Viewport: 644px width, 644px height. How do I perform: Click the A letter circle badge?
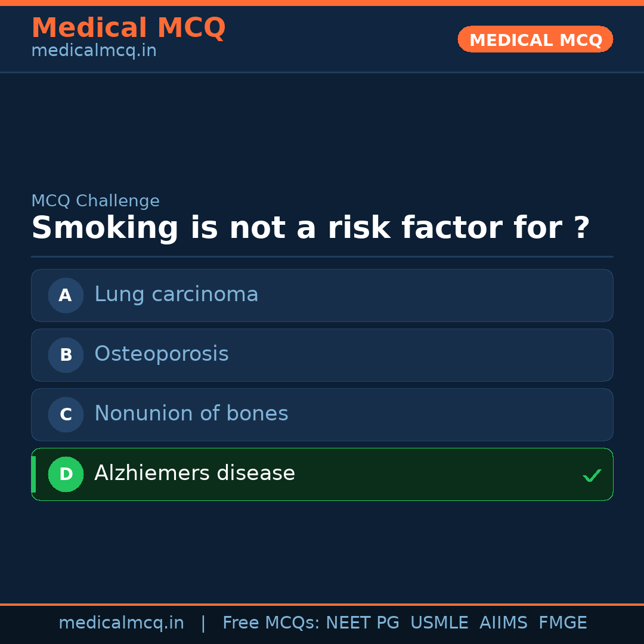pos(66,295)
